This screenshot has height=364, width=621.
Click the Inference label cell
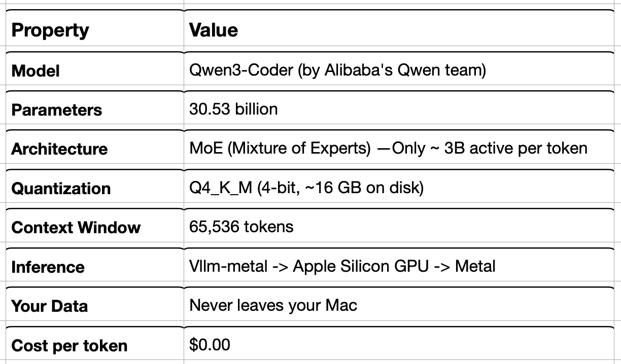tap(95, 267)
